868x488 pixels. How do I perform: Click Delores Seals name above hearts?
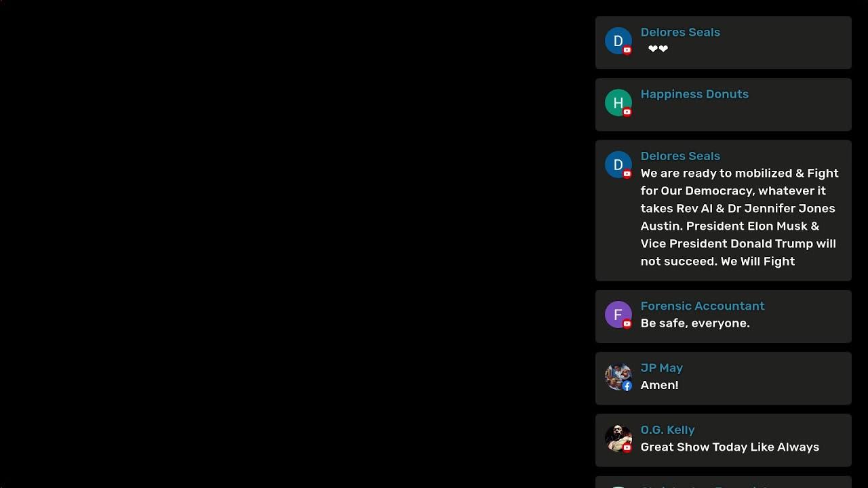(x=680, y=32)
